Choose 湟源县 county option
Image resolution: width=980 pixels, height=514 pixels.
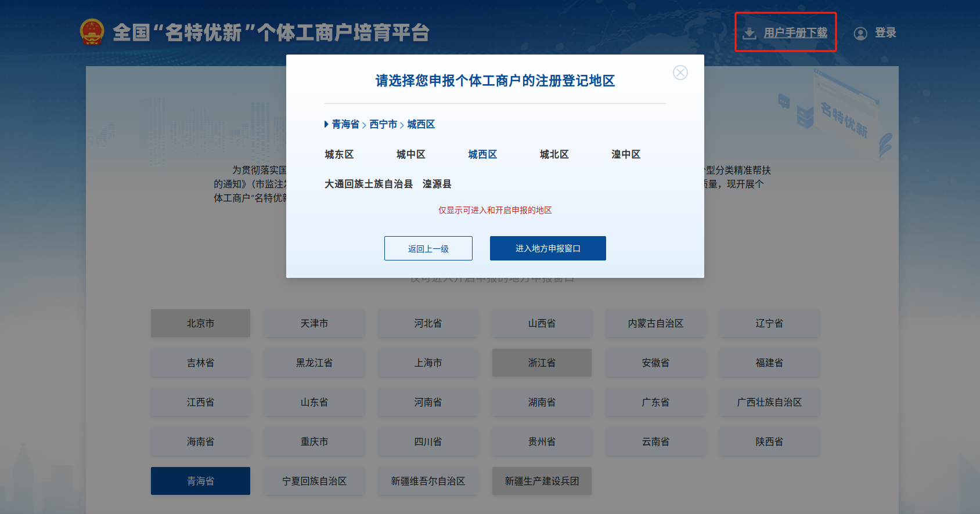click(437, 184)
